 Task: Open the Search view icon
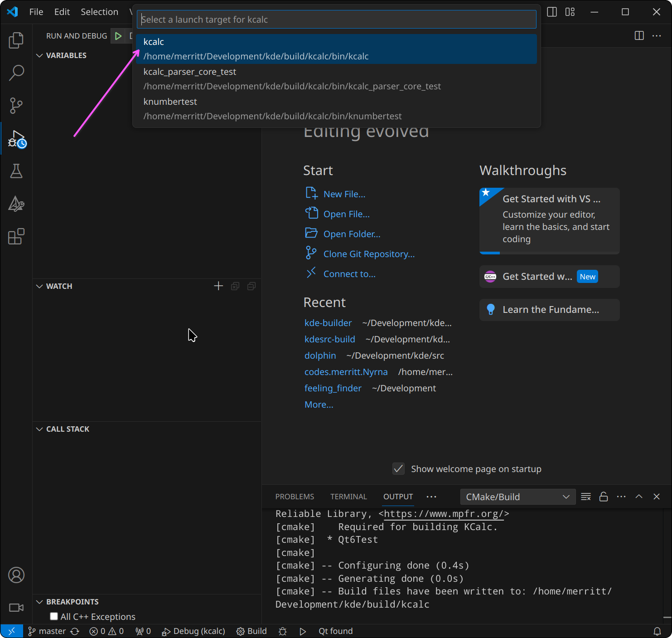coord(16,73)
